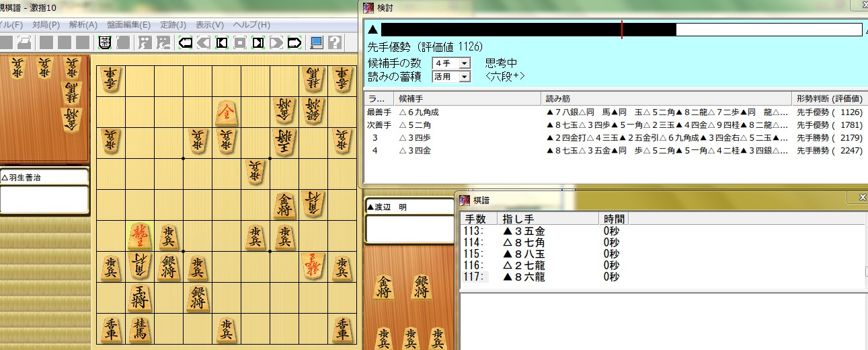Screen dimensions: 868x350
Task: Step one move back with the grey arrow
Action: pos(204,43)
